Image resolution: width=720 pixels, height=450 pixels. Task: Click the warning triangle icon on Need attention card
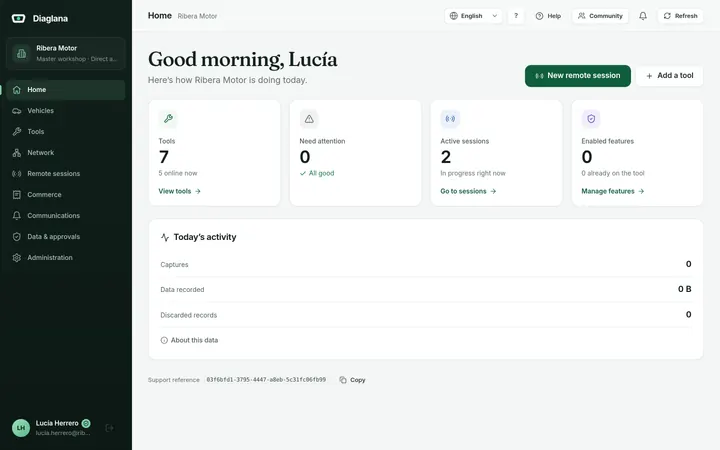coord(309,119)
